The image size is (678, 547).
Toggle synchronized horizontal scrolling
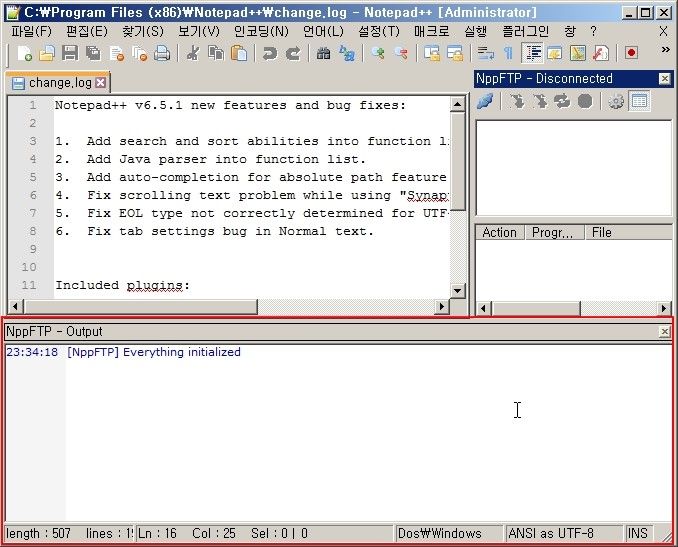tap(455, 53)
